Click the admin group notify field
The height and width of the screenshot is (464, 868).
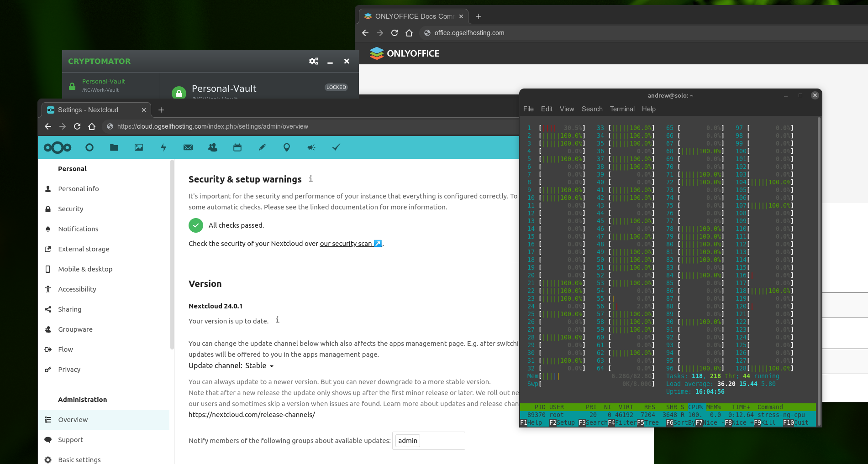(428, 441)
